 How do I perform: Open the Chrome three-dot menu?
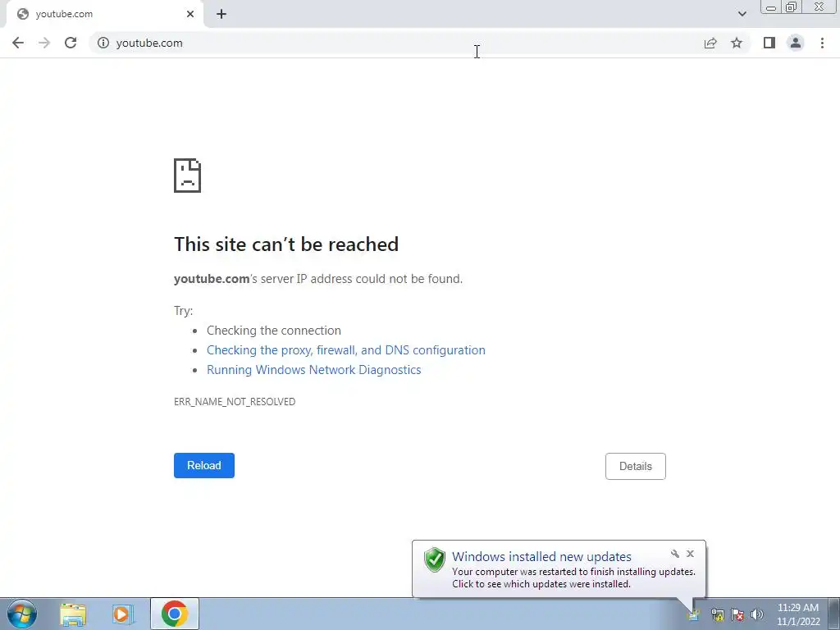822,43
